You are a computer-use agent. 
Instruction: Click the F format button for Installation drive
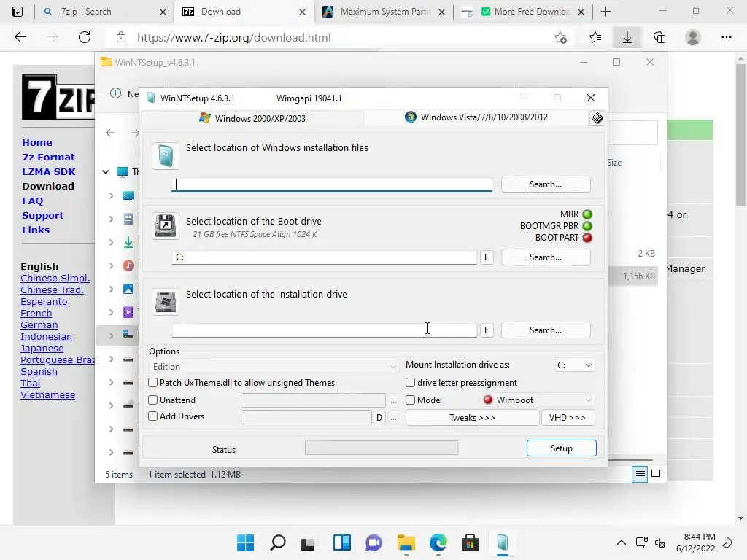point(487,330)
